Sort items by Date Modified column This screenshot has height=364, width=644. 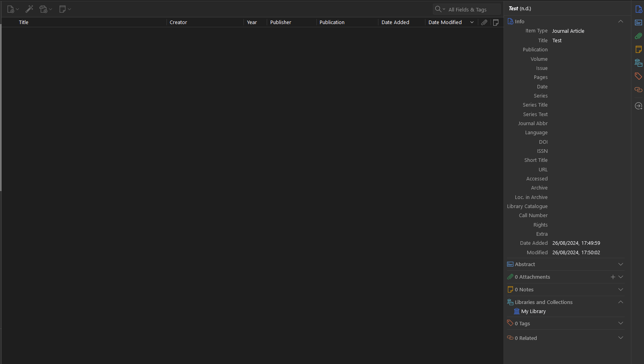(x=445, y=23)
